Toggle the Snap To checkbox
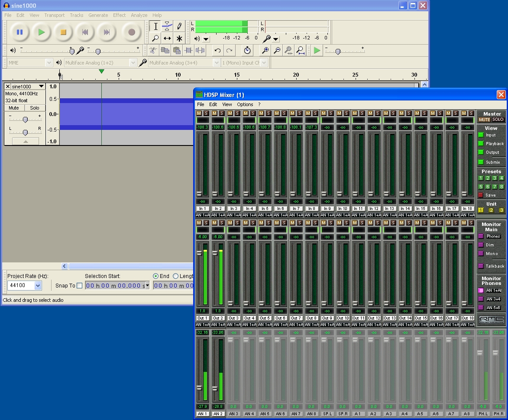The width and height of the screenshot is (508, 420). pos(79,286)
